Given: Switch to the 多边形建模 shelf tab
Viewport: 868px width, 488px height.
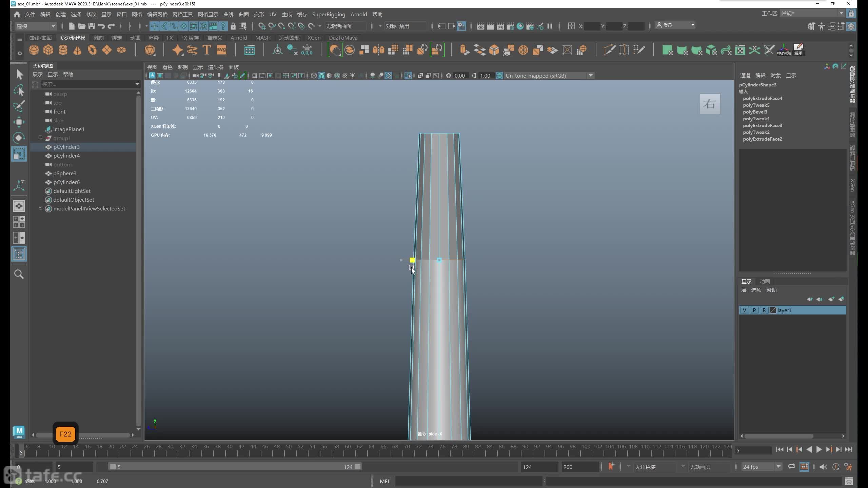Looking at the screenshot, I should [x=73, y=38].
